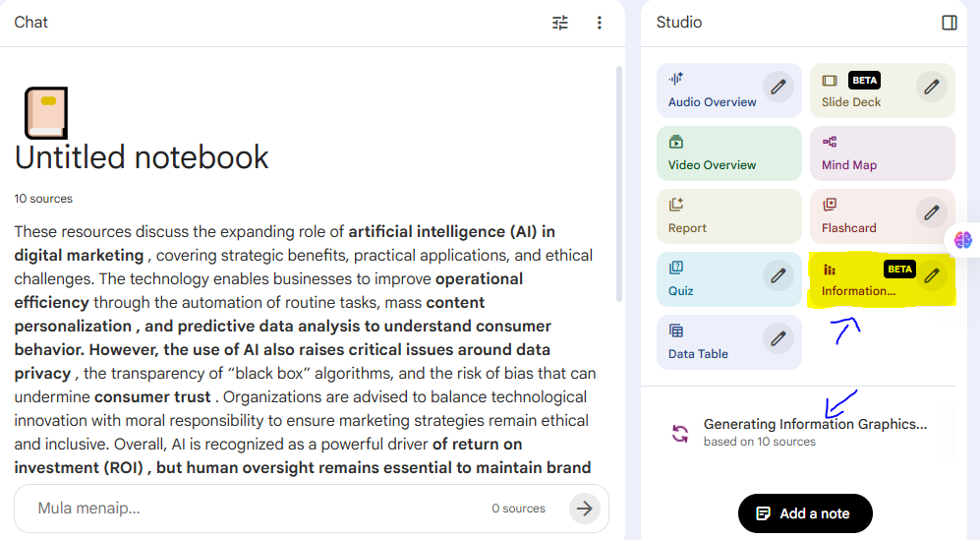Viewport: 980px width, 540px height.
Task: Open the Flashcard tile
Action: pyautogui.click(x=865, y=217)
